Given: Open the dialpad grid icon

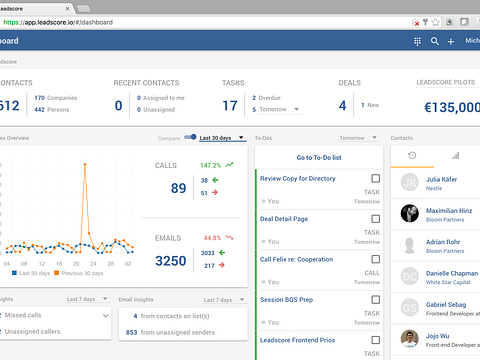Looking at the screenshot, I should tap(417, 41).
